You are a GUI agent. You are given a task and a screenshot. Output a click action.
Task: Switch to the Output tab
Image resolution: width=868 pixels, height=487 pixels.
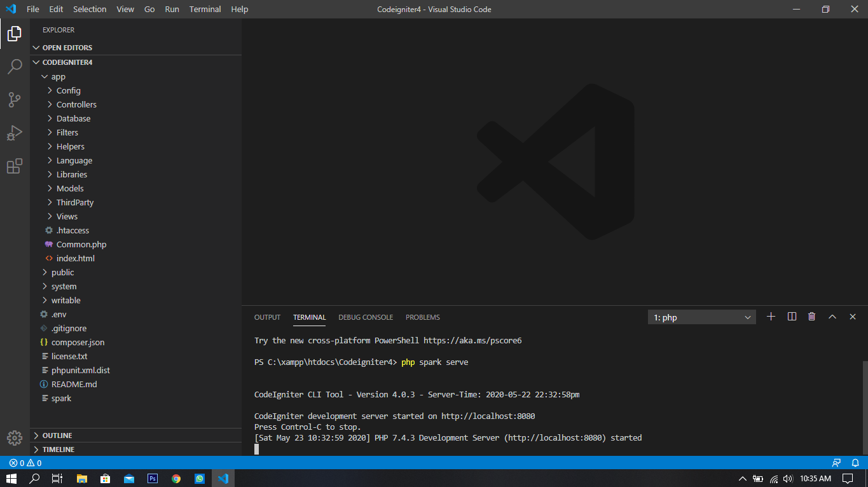(267, 317)
